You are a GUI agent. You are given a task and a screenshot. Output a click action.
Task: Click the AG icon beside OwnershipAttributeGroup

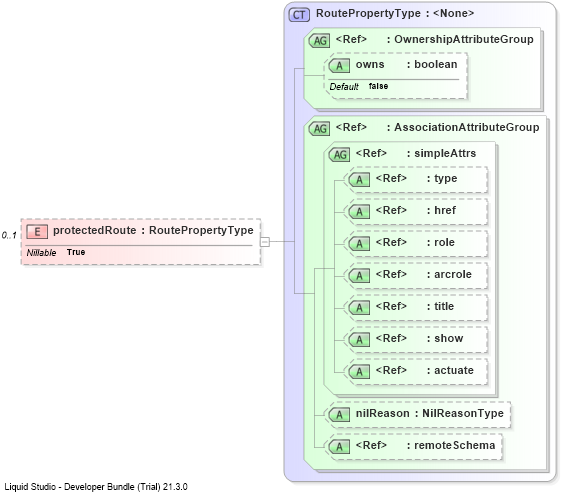pos(319,40)
